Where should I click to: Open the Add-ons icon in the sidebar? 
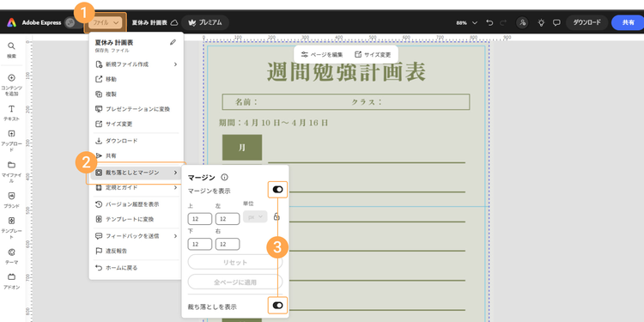11,276
